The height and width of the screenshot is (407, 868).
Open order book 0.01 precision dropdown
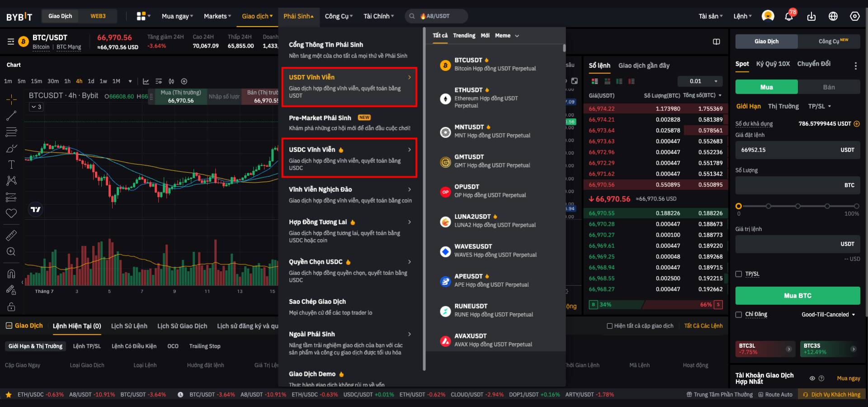(x=700, y=81)
